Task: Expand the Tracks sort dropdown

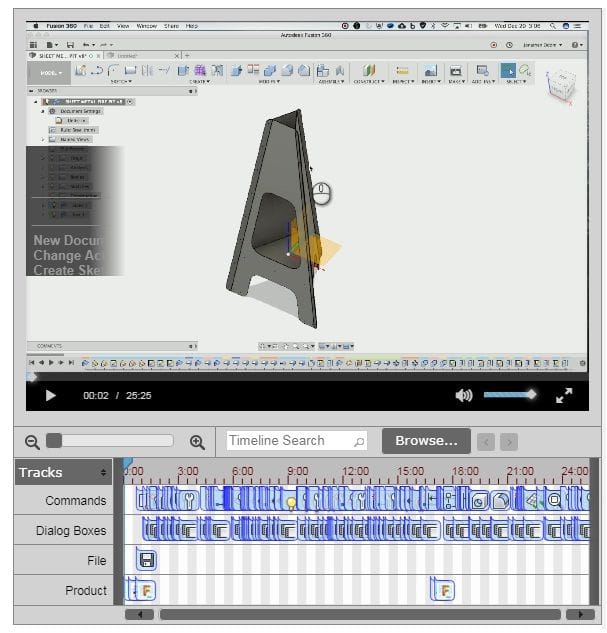Action: pyautogui.click(x=103, y=472)
